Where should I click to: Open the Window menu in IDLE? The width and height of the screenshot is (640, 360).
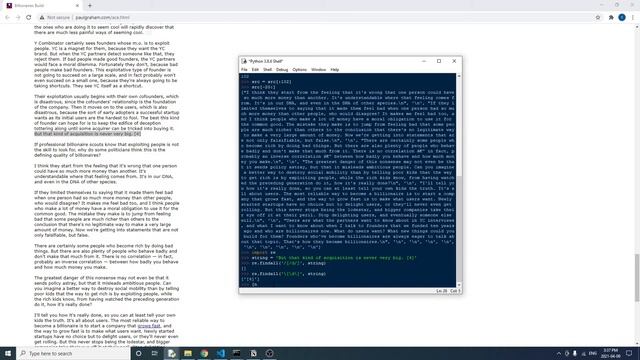pyautogui.click(x=318, y=70)
